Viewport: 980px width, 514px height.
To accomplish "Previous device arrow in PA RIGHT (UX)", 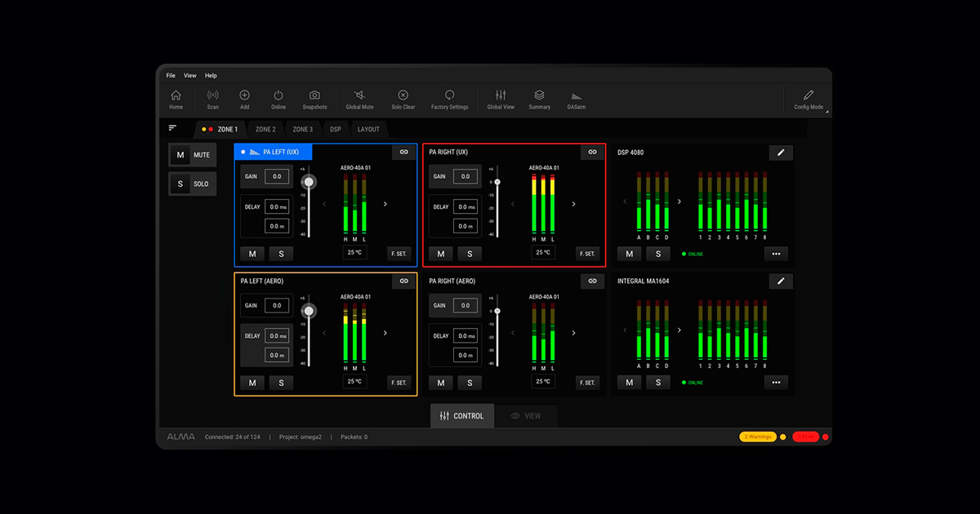I will point(513,204).
